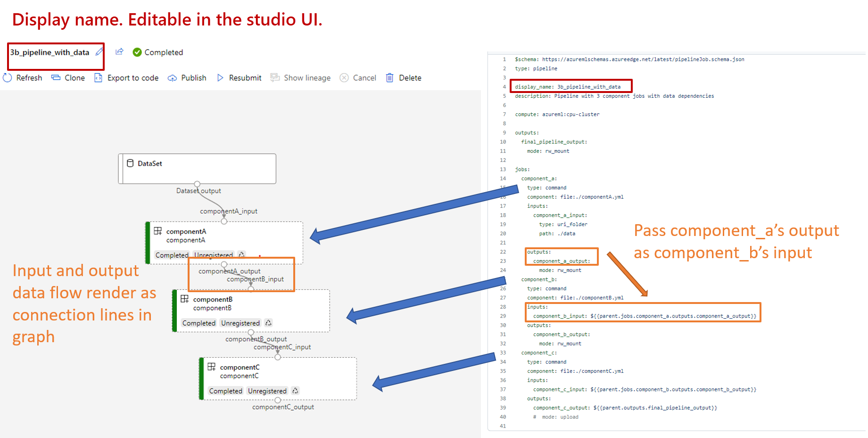Click the componentC_output port circle
Image resolution: width=868 pixels, height=438 pixels.
(278, 400)
